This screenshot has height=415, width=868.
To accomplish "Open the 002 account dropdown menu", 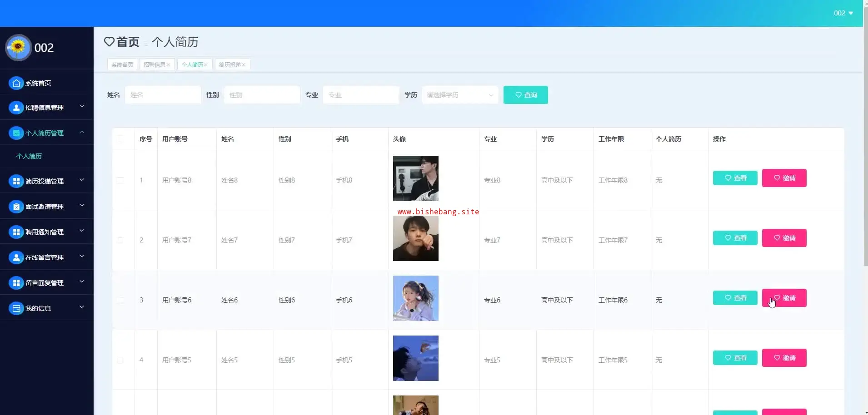I will pos(843,13).
